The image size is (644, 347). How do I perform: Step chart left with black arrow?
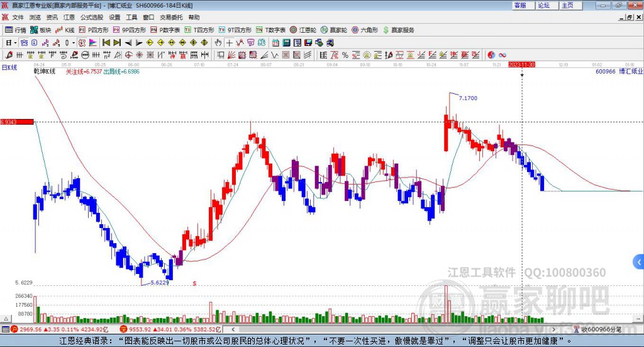(128, 43)
